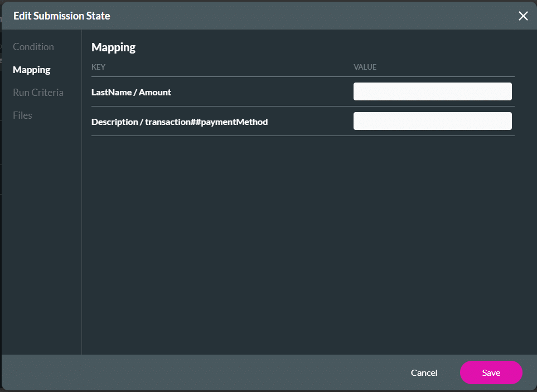537x392 pixels.
Task: Click blank sidebar space beneath Files
Action: 41,234
